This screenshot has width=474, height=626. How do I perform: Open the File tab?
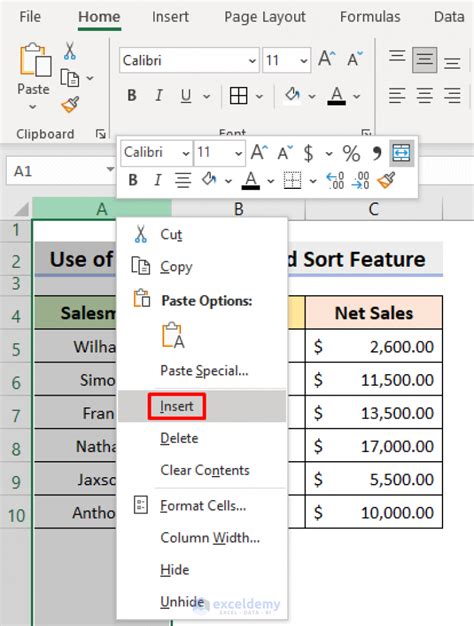(x=30, y=17)
